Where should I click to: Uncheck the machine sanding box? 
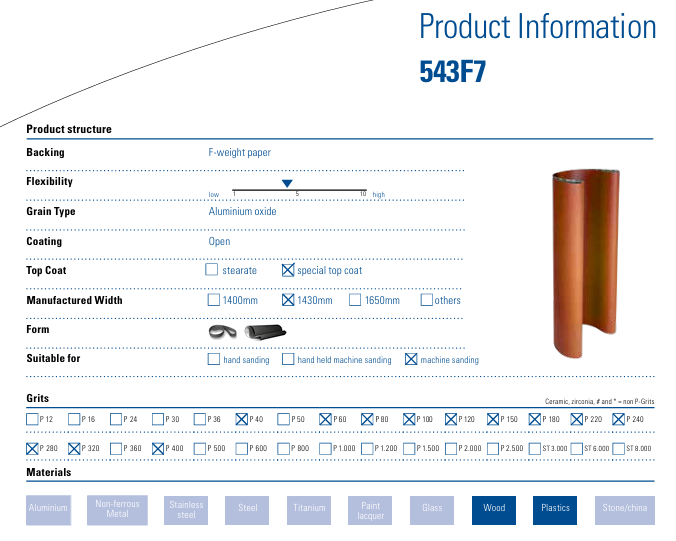point(411,359)
